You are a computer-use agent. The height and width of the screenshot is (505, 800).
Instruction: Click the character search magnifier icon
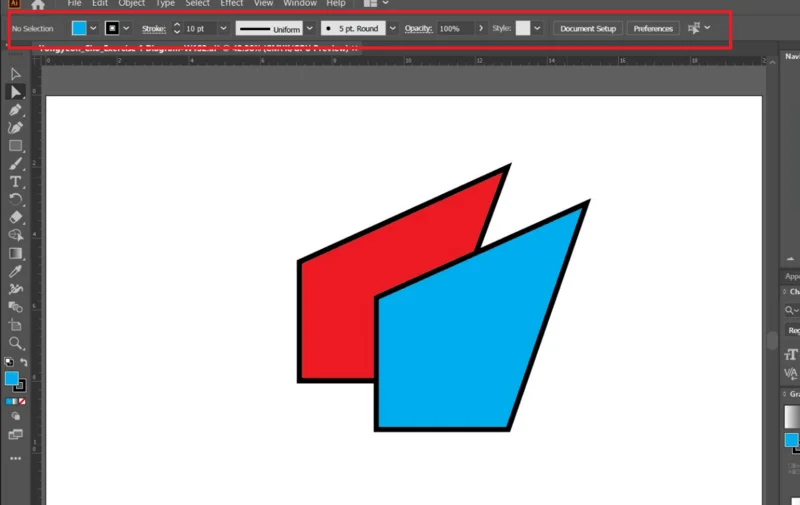click(789, 310)
